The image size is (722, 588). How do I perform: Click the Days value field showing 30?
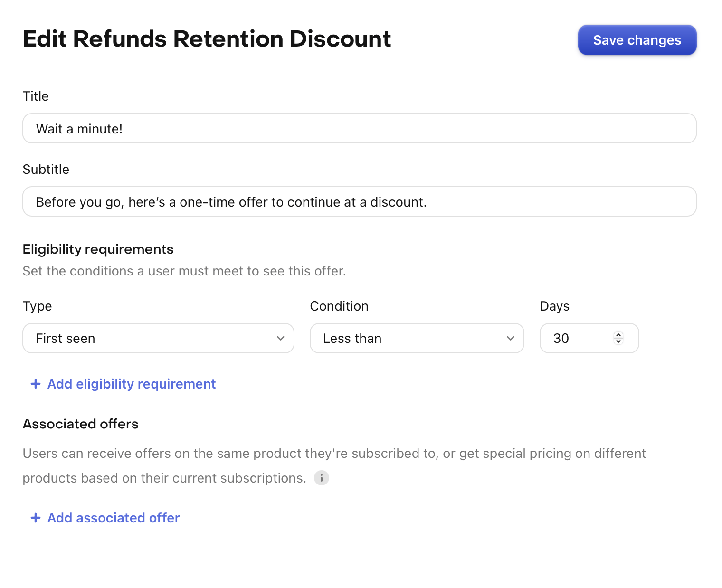point(575,338)
